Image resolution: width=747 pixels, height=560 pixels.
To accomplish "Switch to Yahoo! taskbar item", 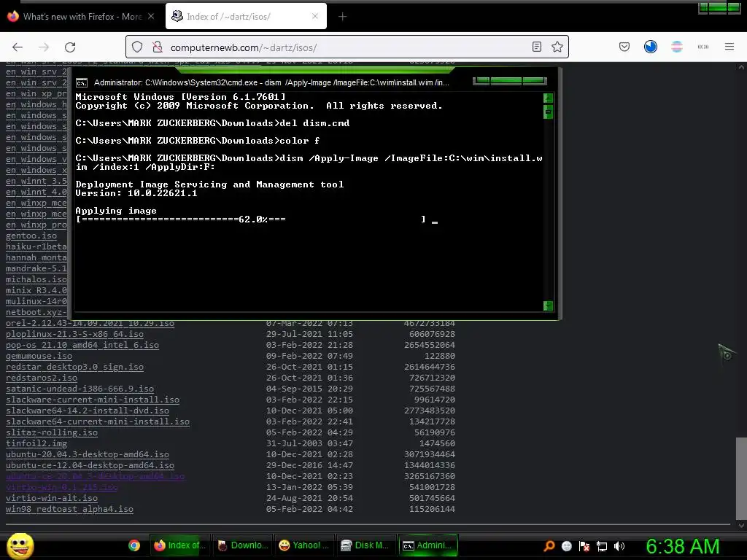I will pos(304,545).
